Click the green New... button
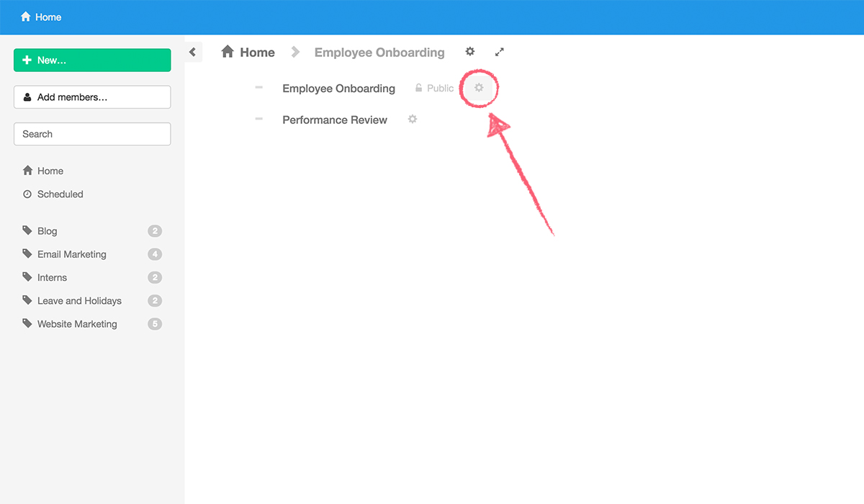 tap(92, 60)
